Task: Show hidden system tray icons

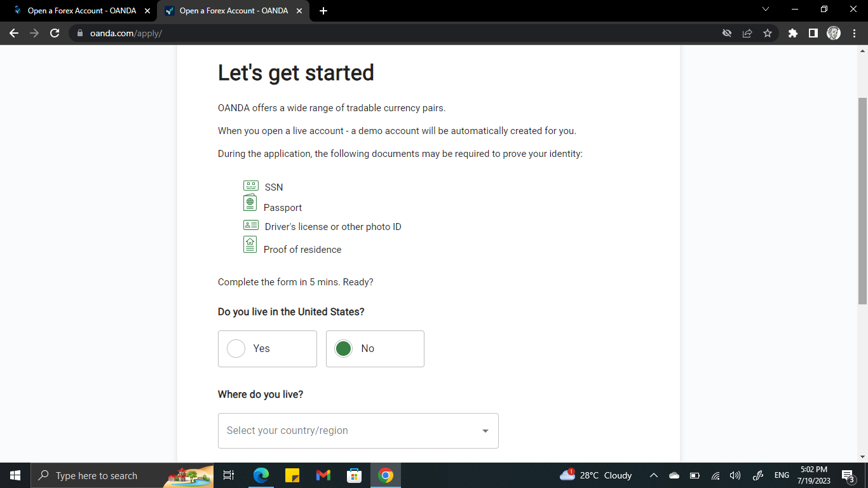Action: pyautogui.click(x=654, y=475)
